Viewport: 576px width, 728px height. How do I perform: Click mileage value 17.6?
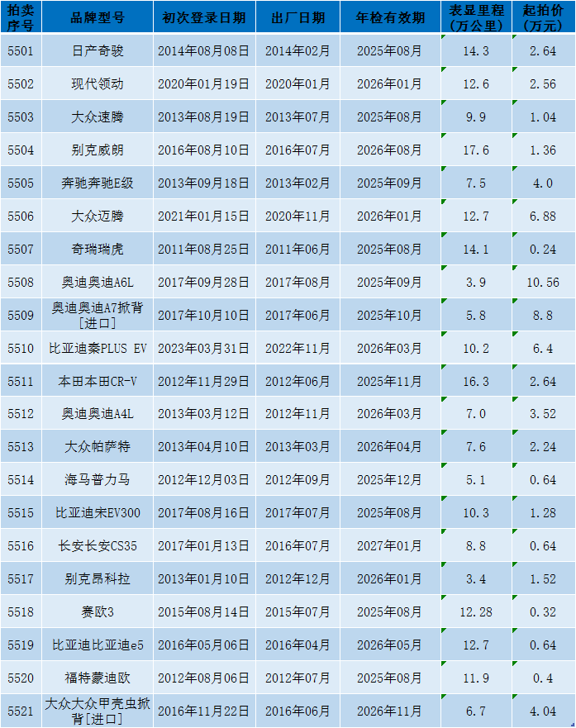[476, 150]
